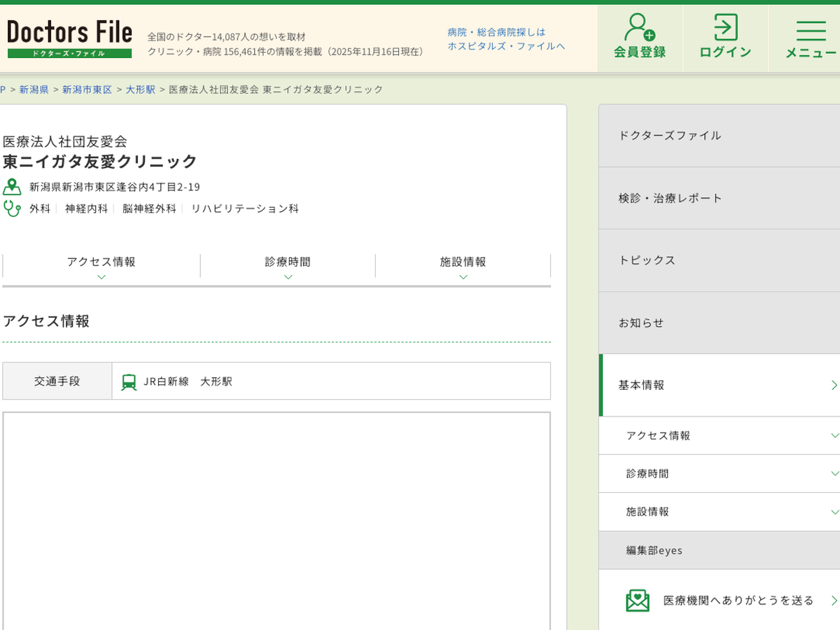
Task: Open 検診・治療レポート sidebar item
Action: pos(719,198)
